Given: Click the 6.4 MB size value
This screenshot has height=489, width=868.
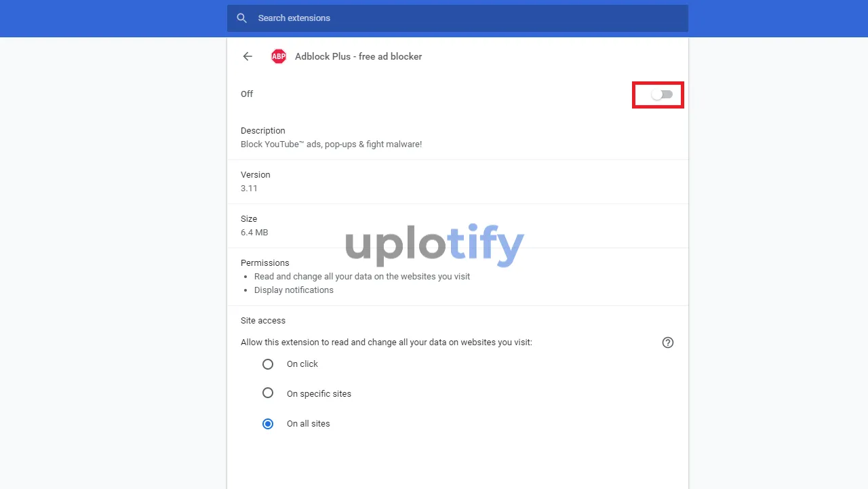Looking at the screenshot, I should pyautogui.click(x=254, y=233).
